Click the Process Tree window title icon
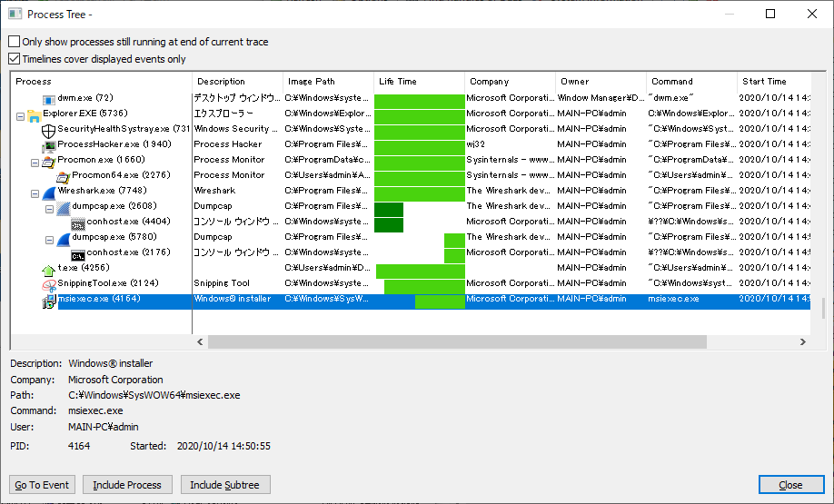Viewport: 834px width, 504px height. (x=15, y=15)
